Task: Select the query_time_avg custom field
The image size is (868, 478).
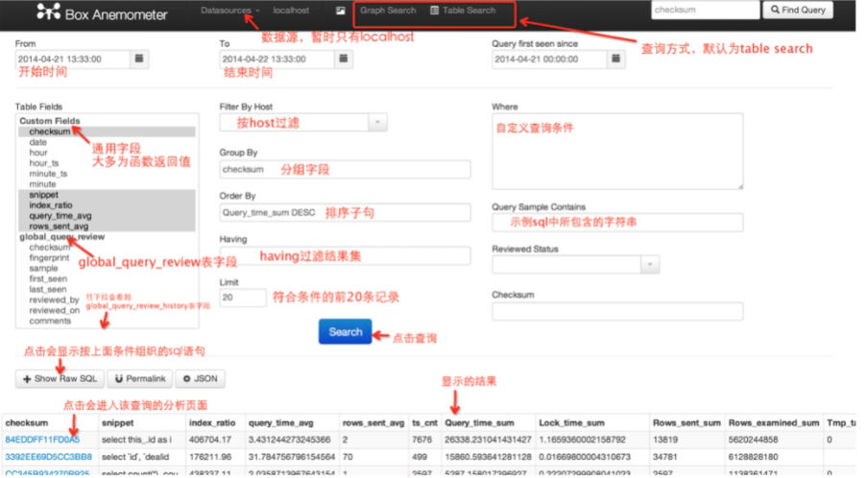Action: click(x=107, y=216)
